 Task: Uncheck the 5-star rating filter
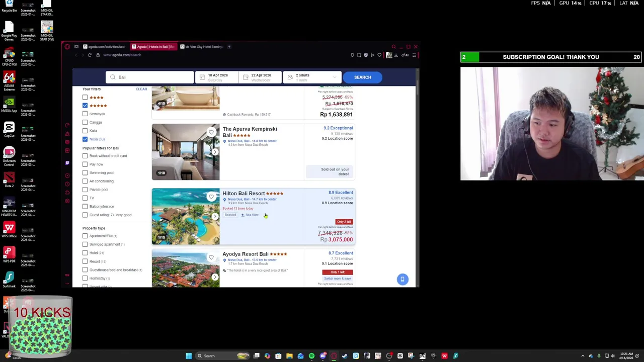coord(85,106)
